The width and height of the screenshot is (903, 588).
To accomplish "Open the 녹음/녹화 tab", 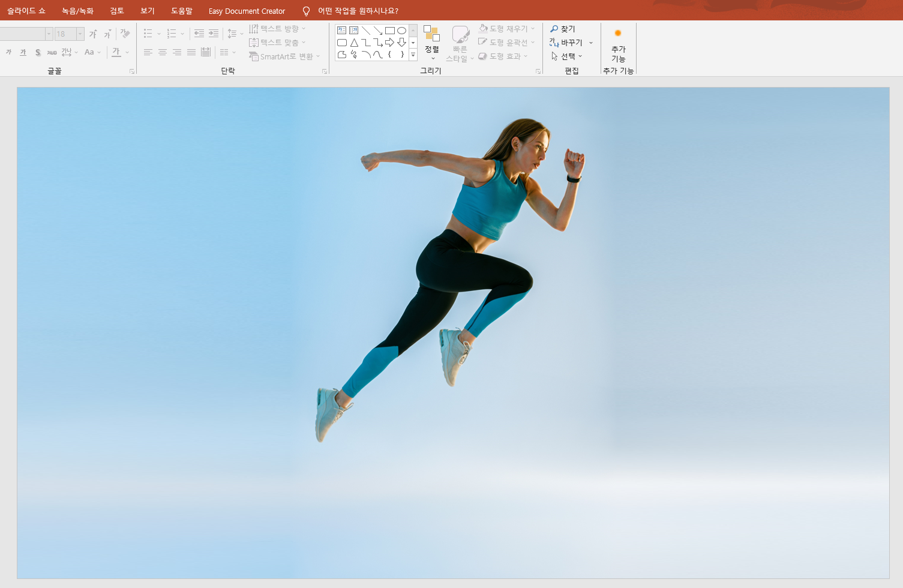I will (x=78, y=11).
